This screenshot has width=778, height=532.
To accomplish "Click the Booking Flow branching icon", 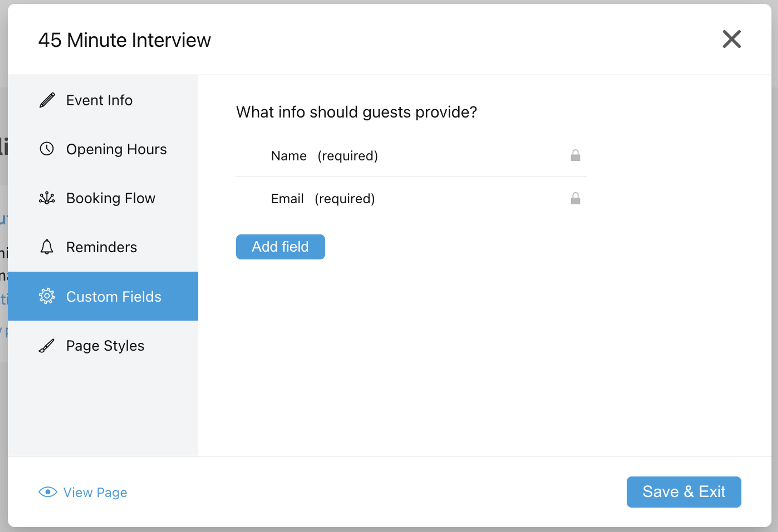I will click(47, 198).
